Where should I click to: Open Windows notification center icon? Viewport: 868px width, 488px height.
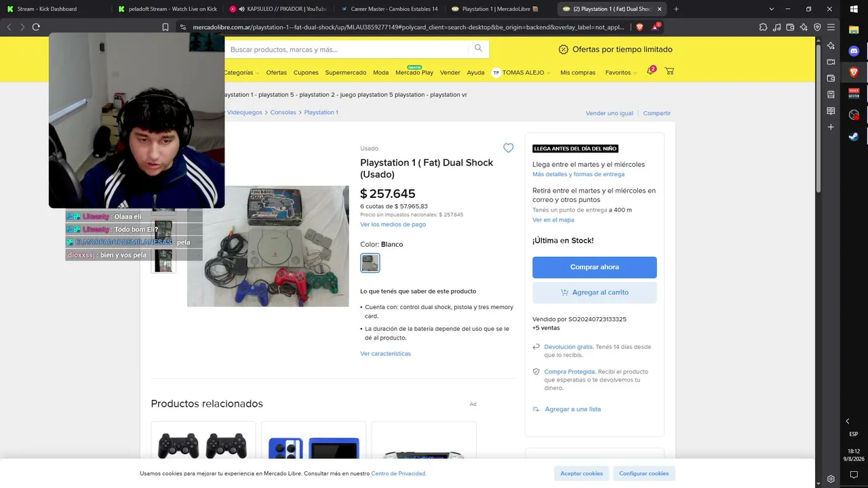(854, 474)
